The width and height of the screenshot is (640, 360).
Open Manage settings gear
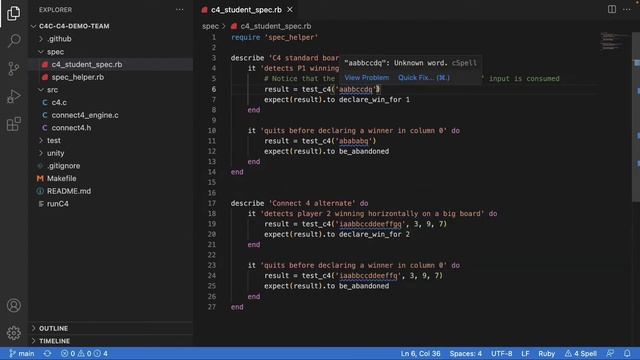(13, 333)
